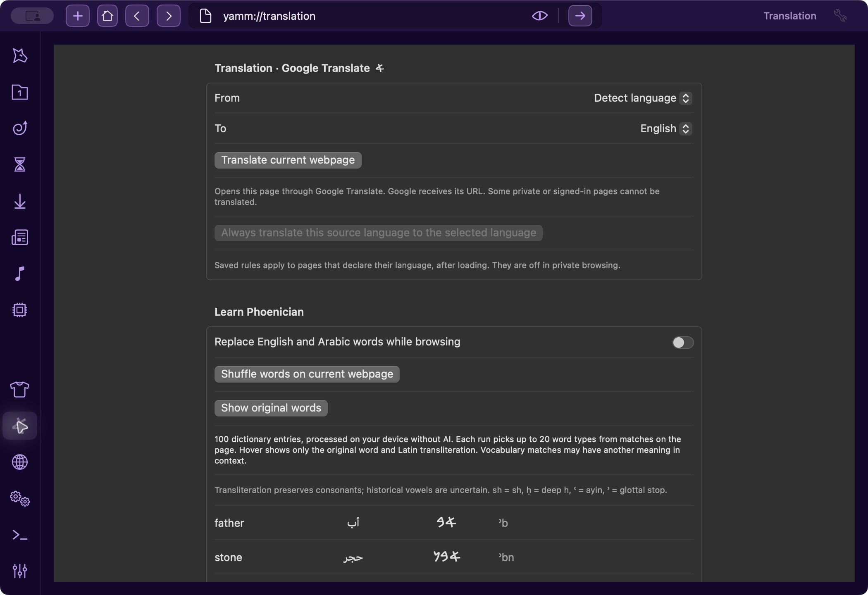Go to the home page icon
The image size is (868, 595).
pyautogui.click(x=107, y=16)
